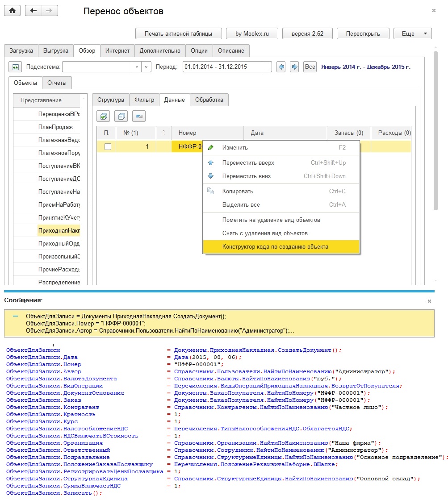Click the Запасы (0) column header
Screen dimensions: 448x500
[349, 133]
